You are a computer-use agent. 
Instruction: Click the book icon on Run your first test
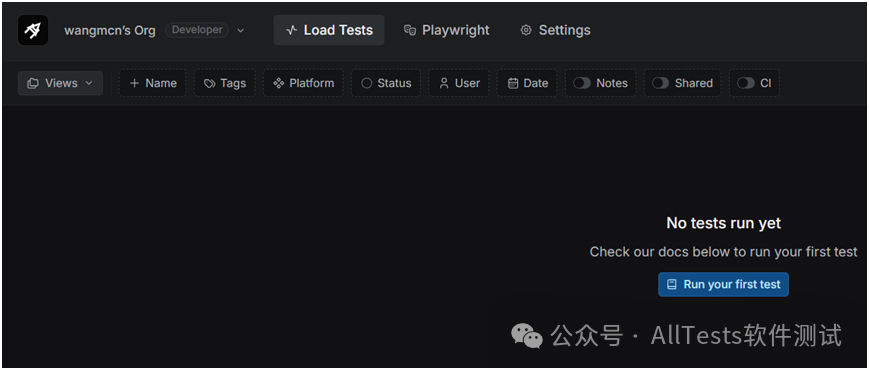click(672, 284)
